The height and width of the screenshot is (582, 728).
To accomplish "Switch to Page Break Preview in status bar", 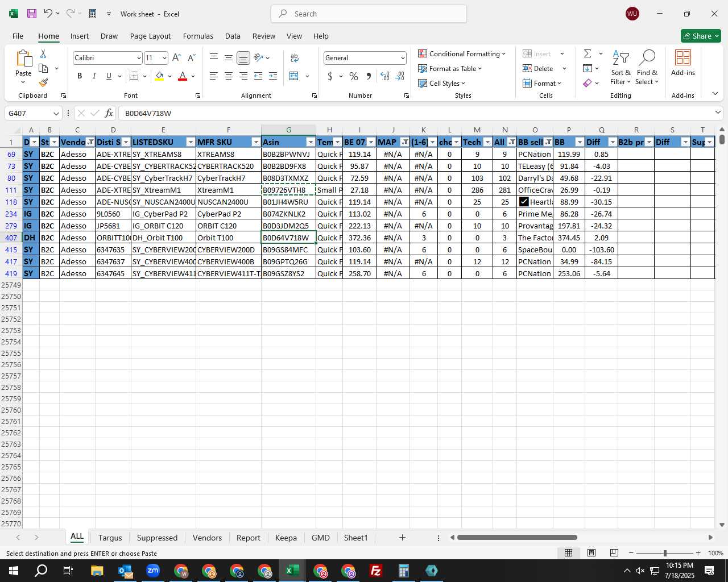I will [614, 553].
